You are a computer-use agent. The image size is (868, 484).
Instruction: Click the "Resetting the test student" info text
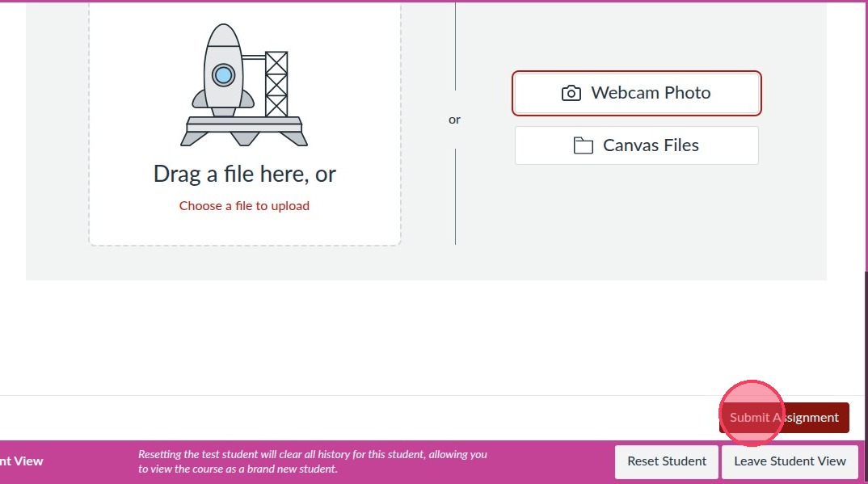(x=312, y=461)
